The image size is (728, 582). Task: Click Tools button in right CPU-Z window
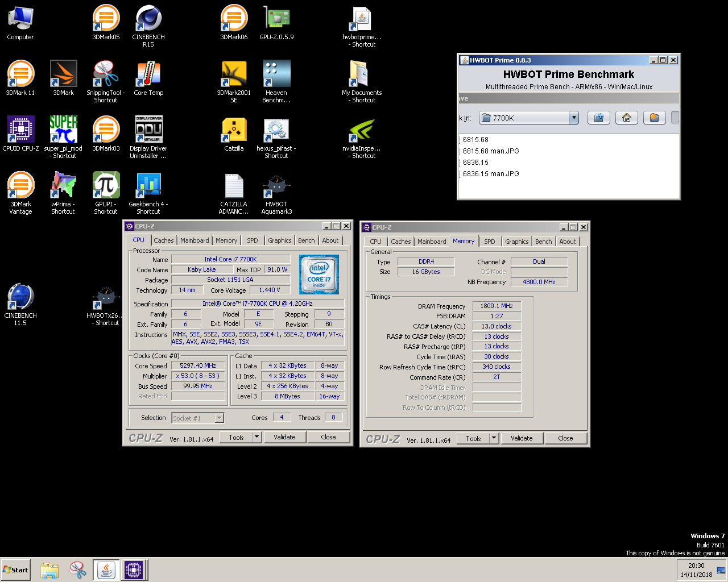tap(473, 438)
